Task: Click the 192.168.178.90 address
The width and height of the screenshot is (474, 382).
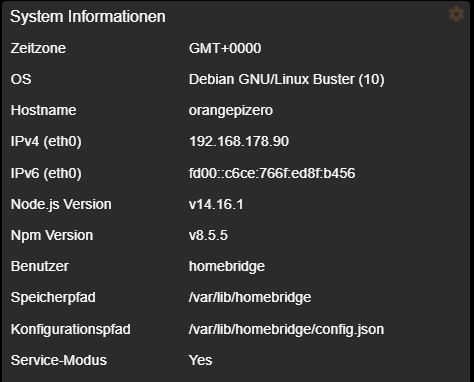Action: pyautogui.click(x=239, y=141)
